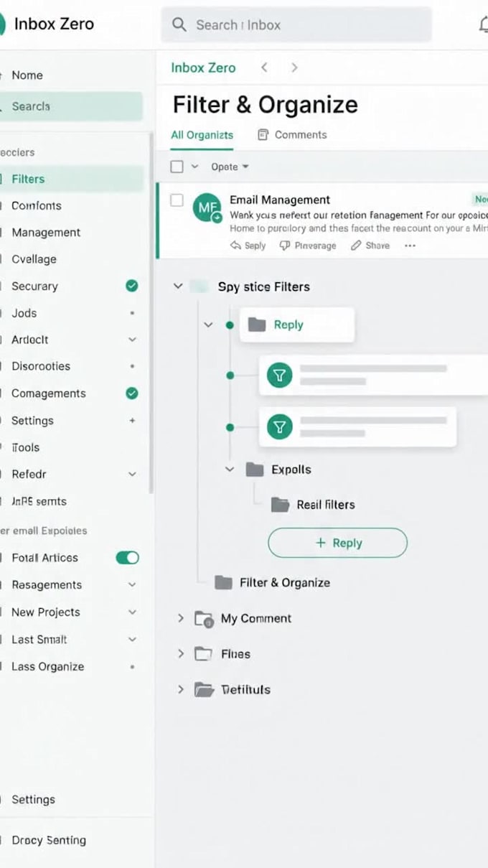
Task: Click the search magnifier icon
Action: [179, 25]
